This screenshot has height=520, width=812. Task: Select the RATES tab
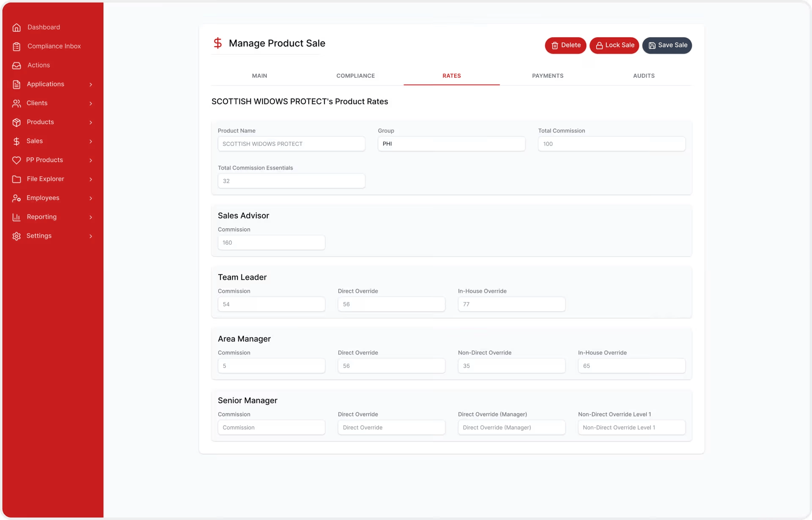[x=451, y=76]
